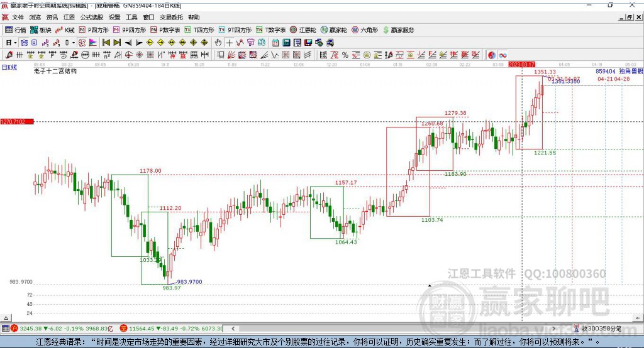Step chart left with black left arrow

pyautogui.click(x=128, y=43)
